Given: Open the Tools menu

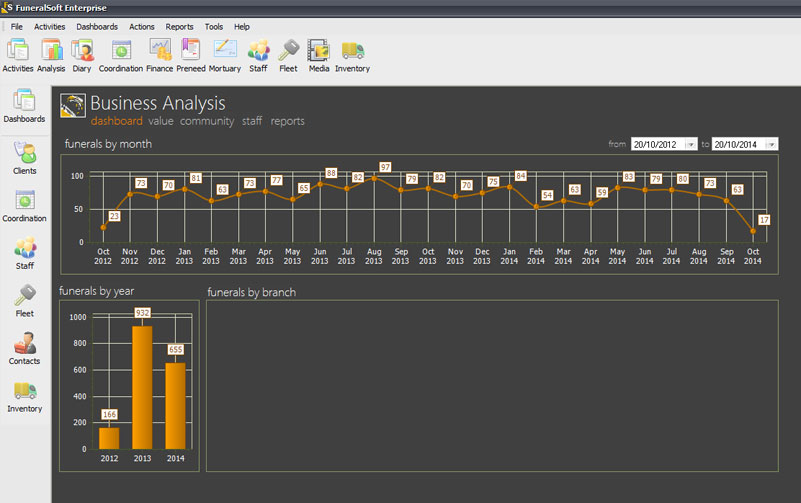Looking at the screenshot, I should tap(214, 27).
